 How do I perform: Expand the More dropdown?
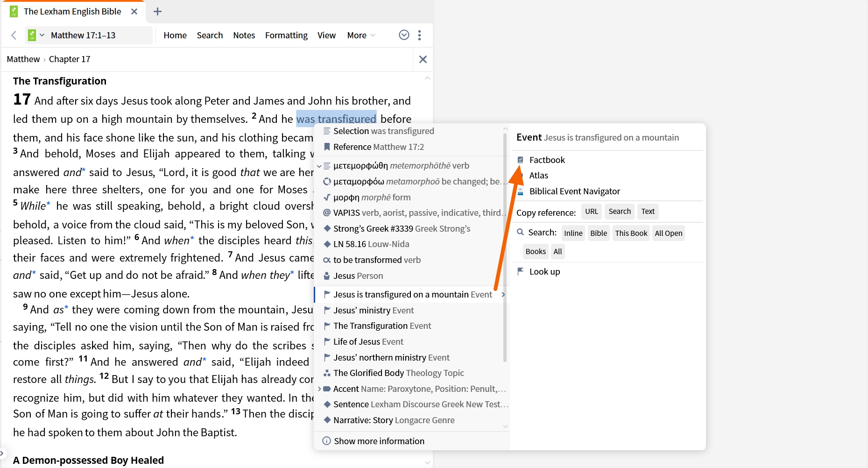pyautogui.click(x=361, y=35)
